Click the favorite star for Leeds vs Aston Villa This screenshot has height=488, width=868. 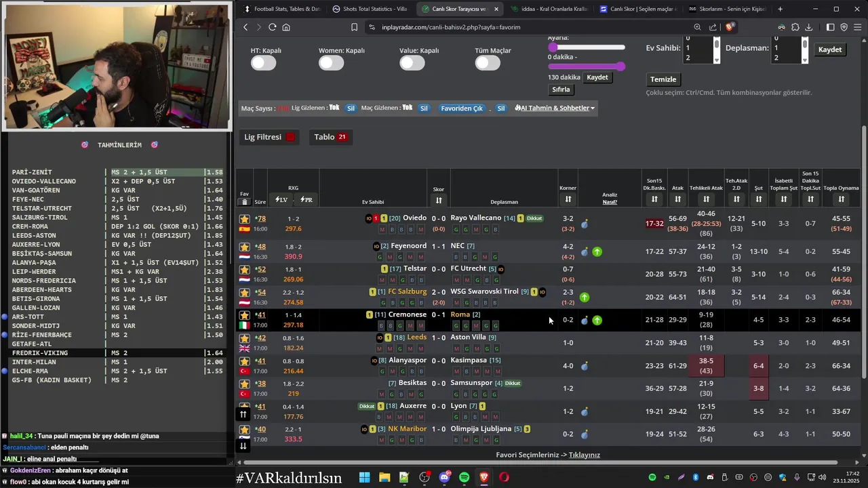[245, 338]
